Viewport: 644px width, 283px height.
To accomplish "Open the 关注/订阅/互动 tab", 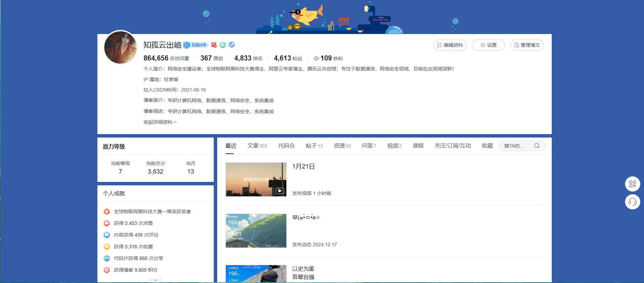I will point(453,146).
